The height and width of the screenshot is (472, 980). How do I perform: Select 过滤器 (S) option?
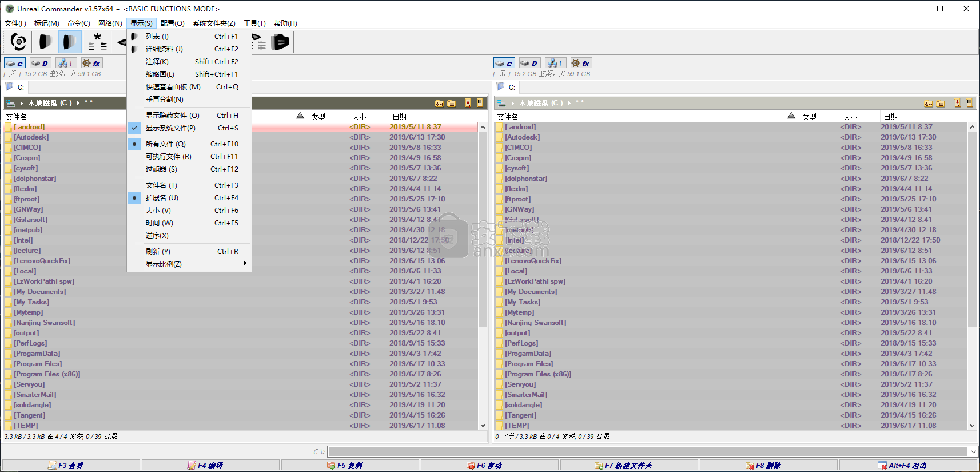(189, 169)
